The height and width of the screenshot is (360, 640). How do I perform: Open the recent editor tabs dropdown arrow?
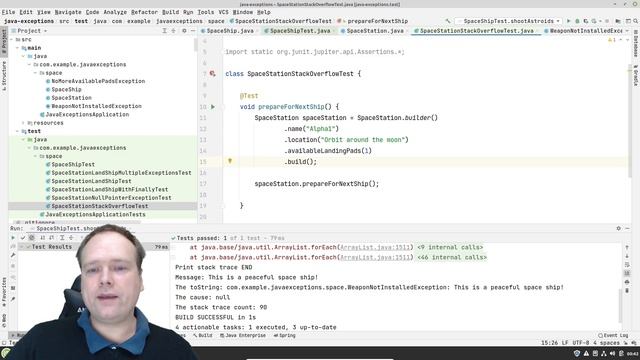(x=627, y=31)
